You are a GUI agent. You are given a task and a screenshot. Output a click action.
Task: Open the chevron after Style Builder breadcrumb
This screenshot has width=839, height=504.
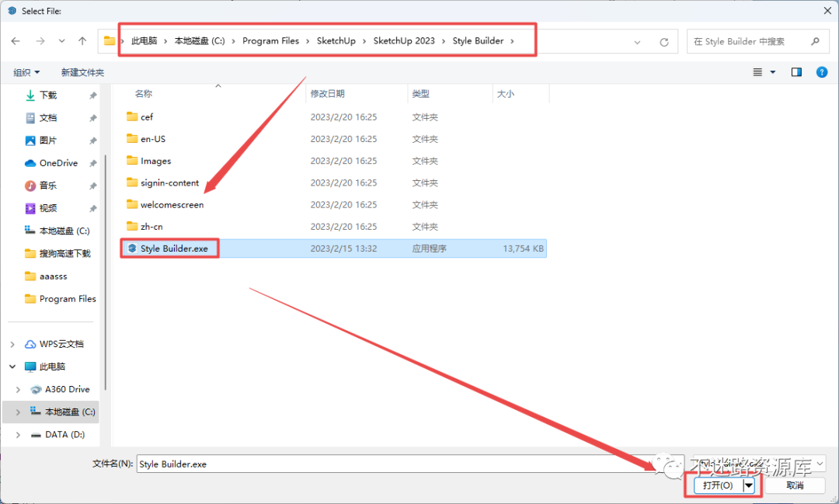click(512, 41)
